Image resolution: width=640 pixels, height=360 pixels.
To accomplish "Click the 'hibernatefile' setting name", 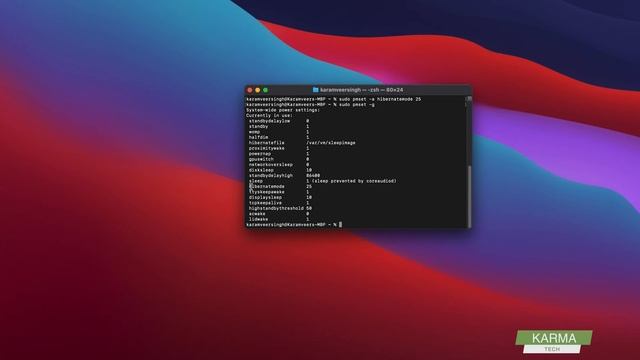I will click(266, 143).
